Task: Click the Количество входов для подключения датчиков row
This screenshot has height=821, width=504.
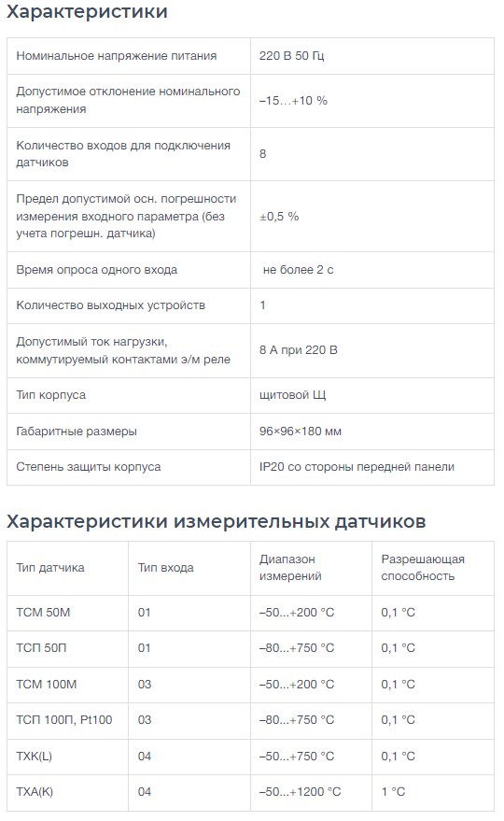Action: pos(250,154)
